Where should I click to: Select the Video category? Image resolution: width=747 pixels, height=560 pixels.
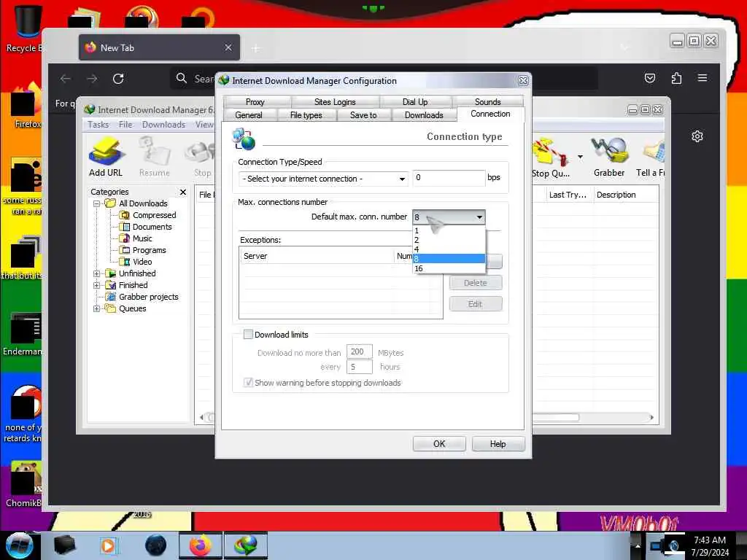[142, 262]
